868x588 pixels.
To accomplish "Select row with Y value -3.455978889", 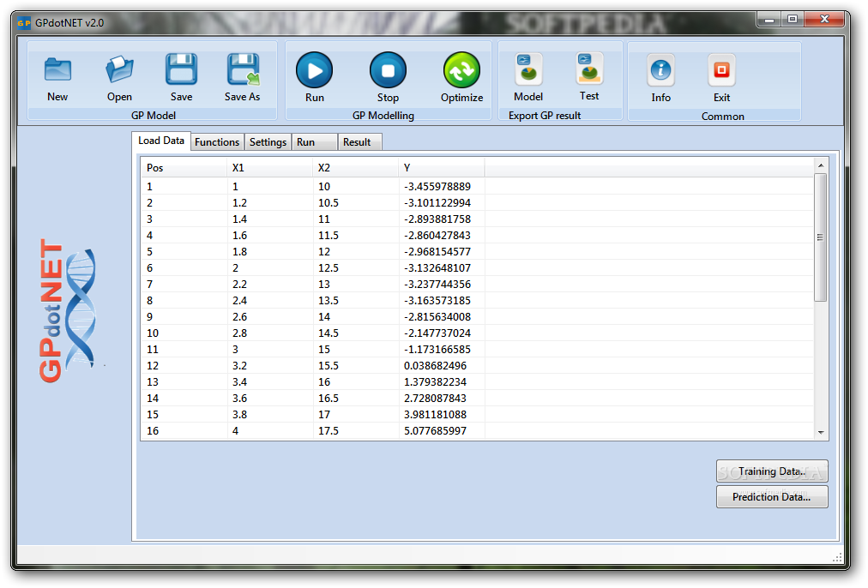I will click(x=477, y=186).
